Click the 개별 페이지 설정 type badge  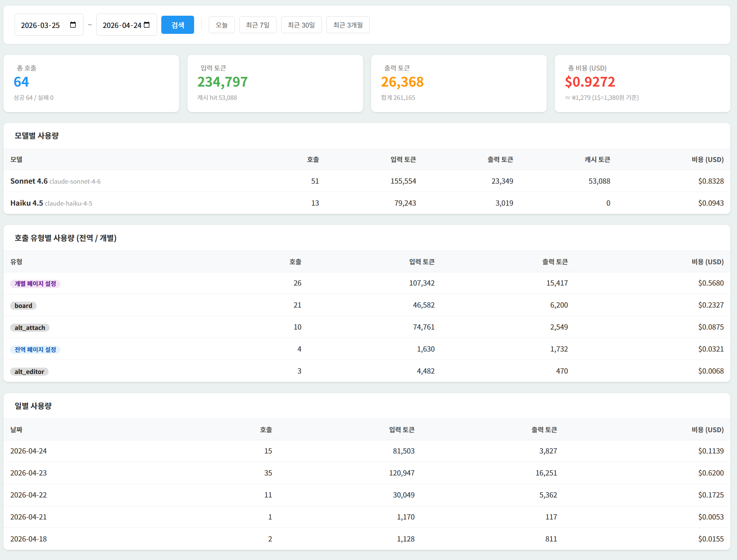click(x=35, y=283)
